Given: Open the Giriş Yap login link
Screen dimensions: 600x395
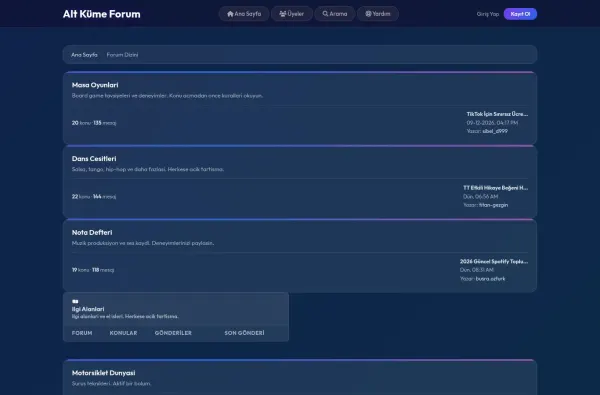Looking at the screenshot, I should point(488,14).
